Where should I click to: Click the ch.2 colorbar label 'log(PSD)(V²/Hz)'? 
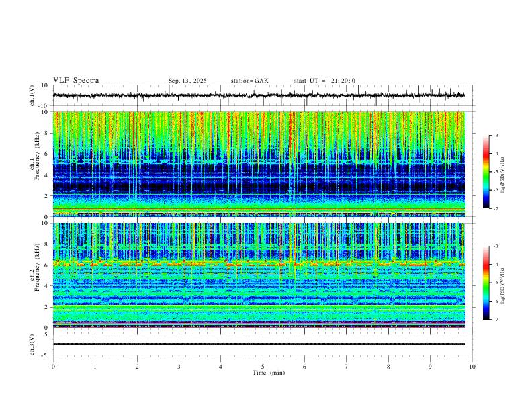[502, 285]
